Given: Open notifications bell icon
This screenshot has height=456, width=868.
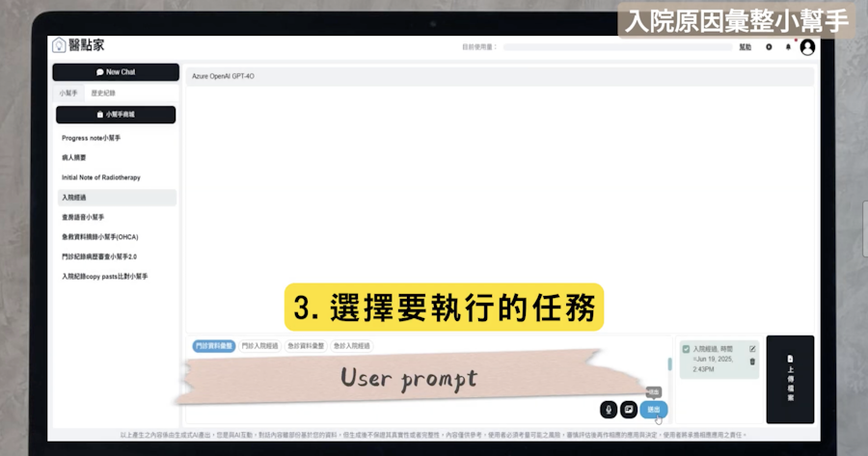Looking at the screenshot, I should (788, 46).
